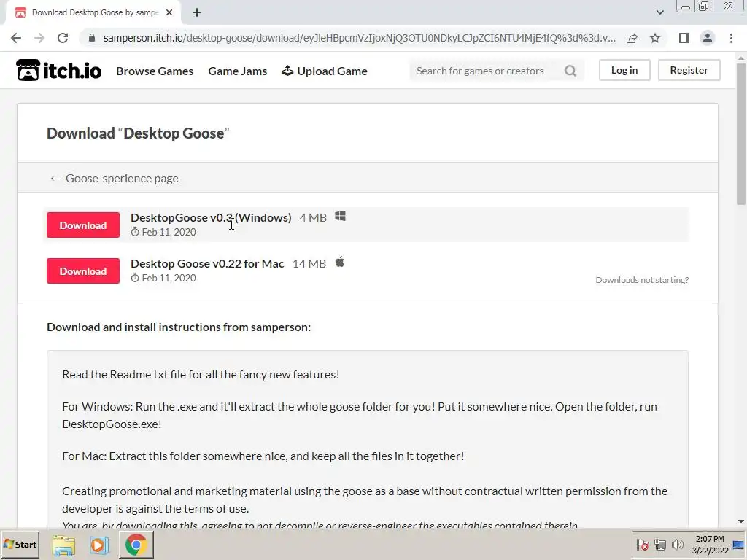Click Chrome icon in taskbar
The width and height of the screenshot is (747, 560).
136,545
